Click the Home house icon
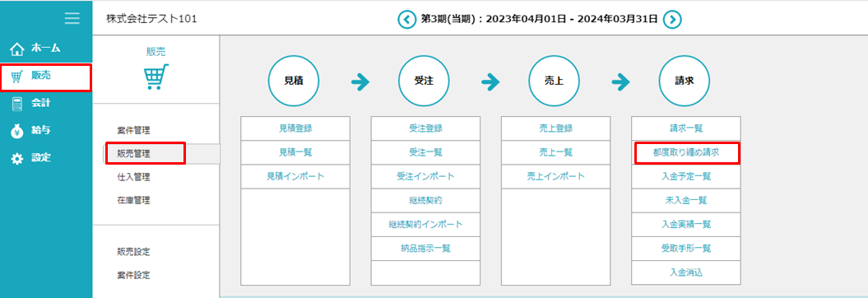The image size is (868, 298). tap(18, 49)
